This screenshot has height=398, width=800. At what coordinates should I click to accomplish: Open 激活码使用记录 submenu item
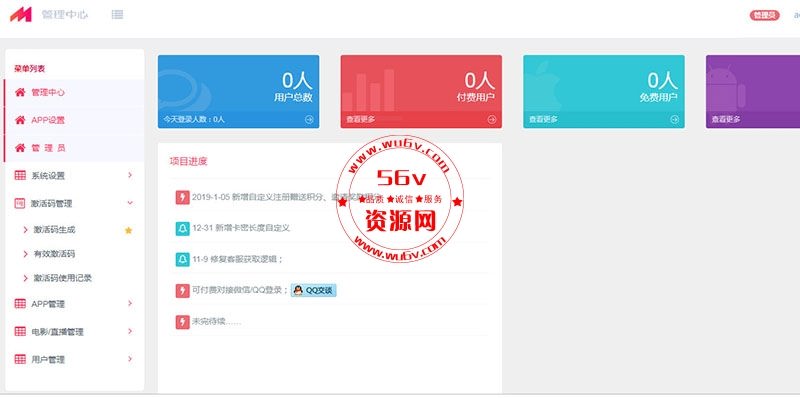click(63, 278)
